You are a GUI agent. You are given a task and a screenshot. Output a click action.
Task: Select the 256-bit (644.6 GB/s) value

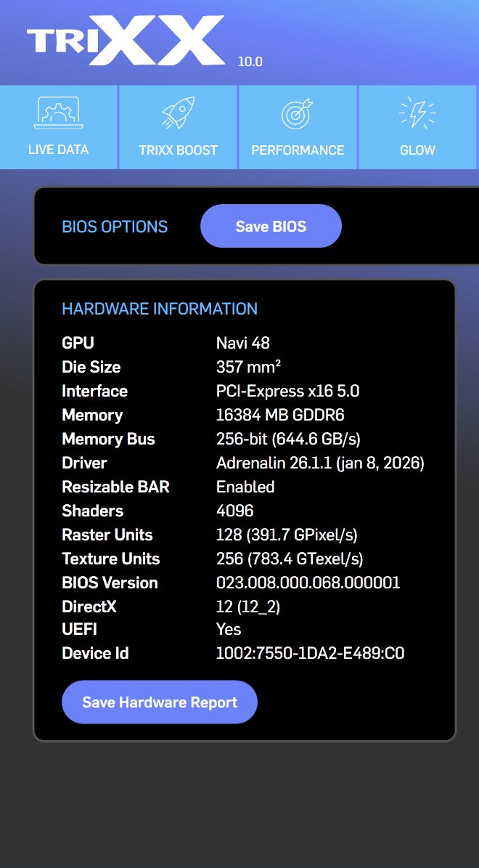(288, 439)
